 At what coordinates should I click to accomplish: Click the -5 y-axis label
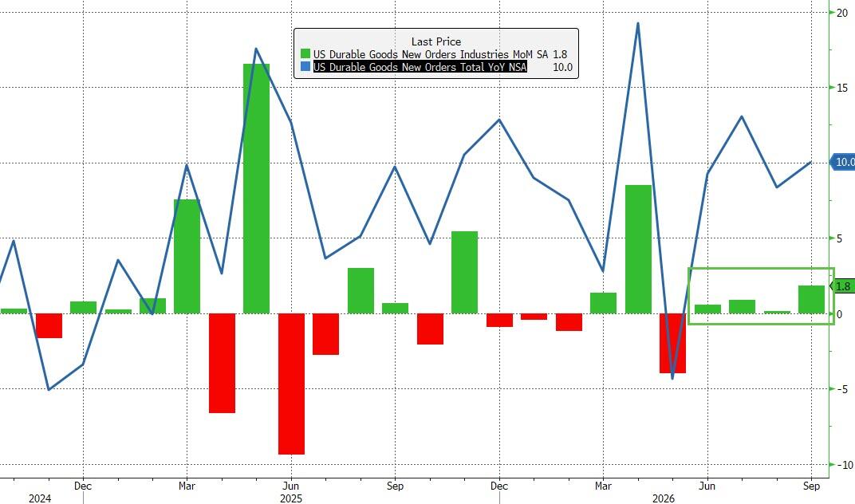click(x=842, y=389)
